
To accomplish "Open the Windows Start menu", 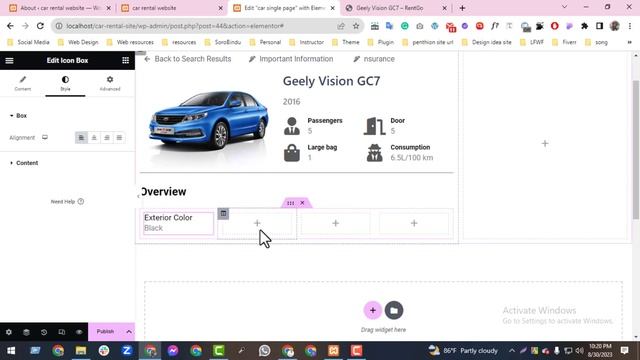I will (x=11, y=351).
